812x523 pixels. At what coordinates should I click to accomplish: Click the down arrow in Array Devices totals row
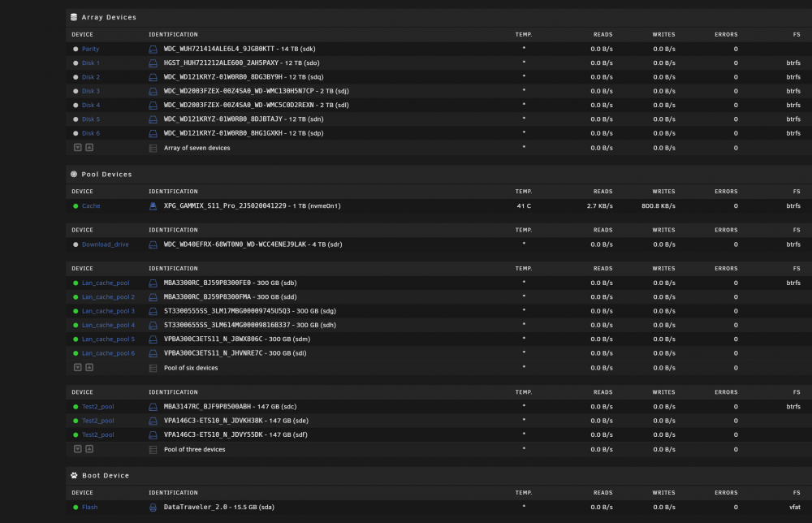coord(78,148)
